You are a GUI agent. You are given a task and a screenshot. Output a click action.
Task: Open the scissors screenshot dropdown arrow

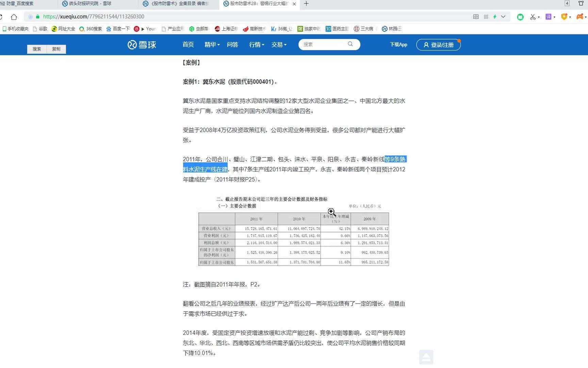click(539, 17)
